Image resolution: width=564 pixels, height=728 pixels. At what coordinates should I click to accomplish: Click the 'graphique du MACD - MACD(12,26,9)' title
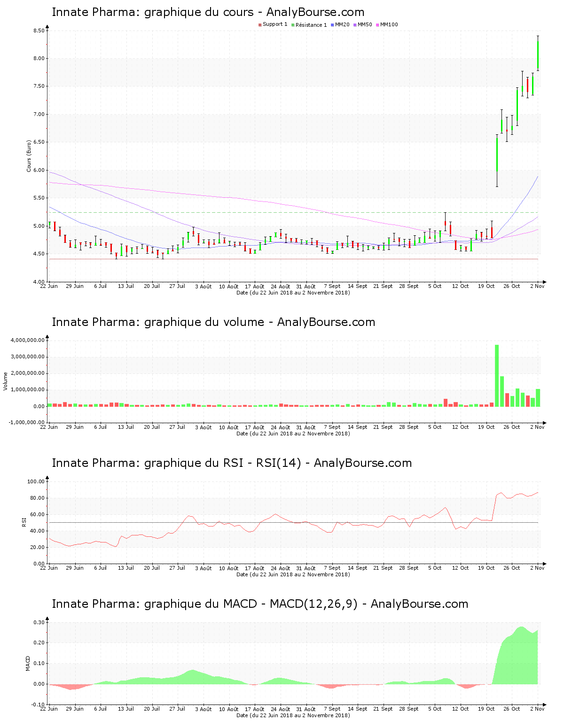click(x=260, y=604)
